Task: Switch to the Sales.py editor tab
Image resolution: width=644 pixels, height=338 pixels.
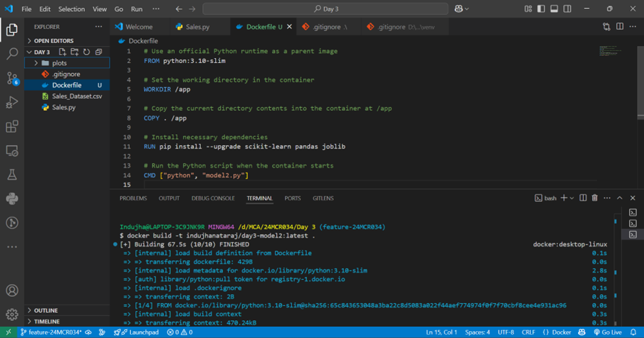Action: (x=197, y=27)
